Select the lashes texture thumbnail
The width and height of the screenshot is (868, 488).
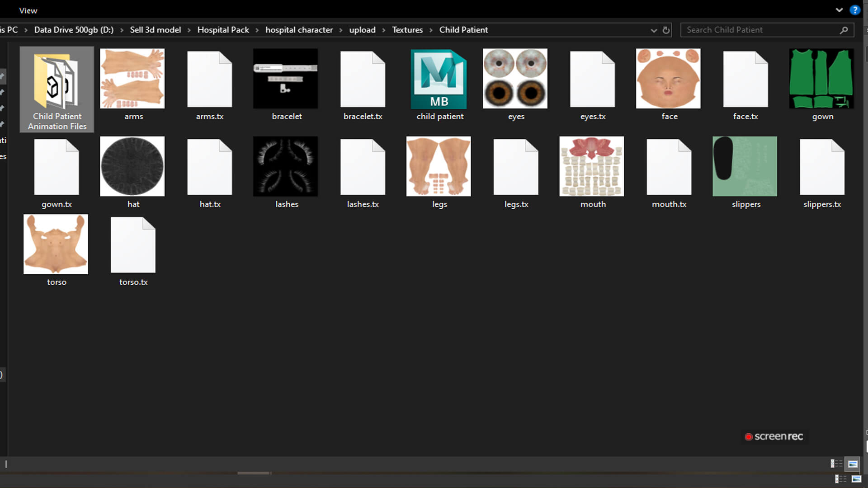(x=286, y=166)
